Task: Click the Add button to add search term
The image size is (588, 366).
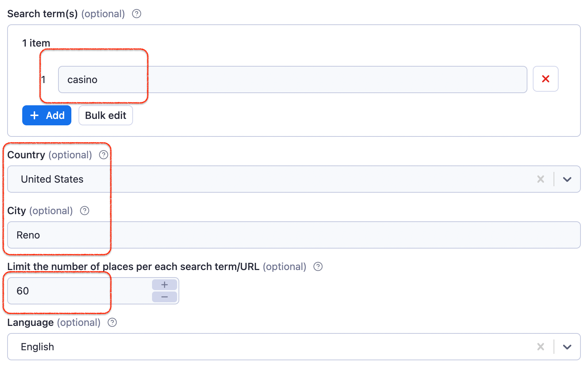Action: [47, 115]
